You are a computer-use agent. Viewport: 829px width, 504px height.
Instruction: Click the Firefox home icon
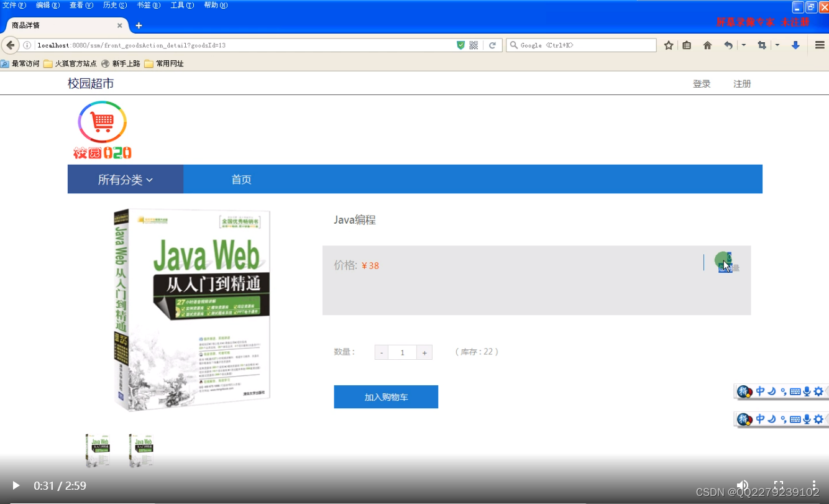point(708,45)
